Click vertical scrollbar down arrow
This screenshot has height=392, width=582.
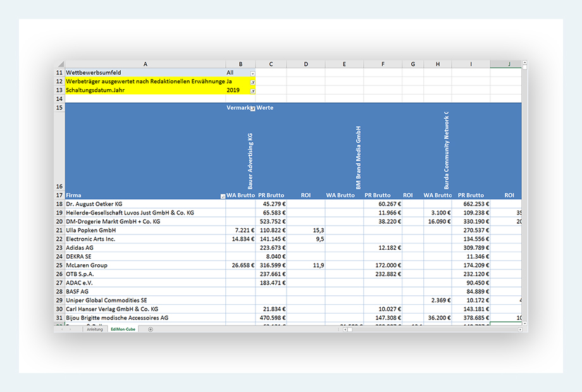point(524,323)
